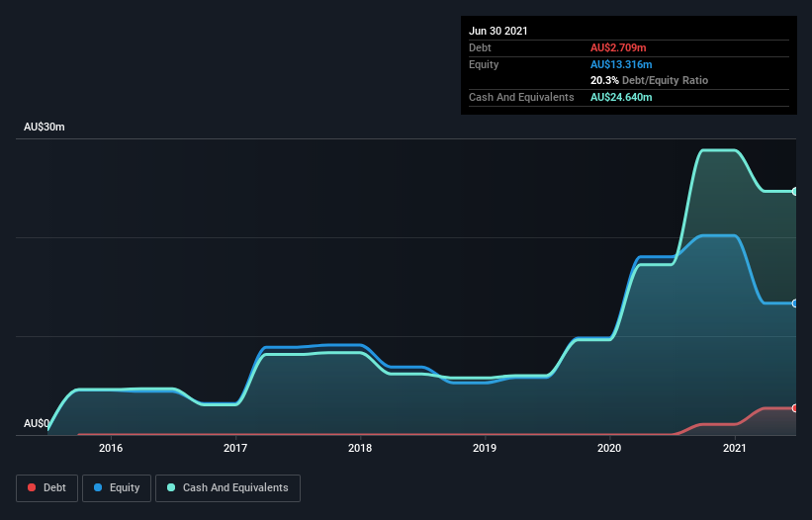Click the AU$2.709m debt value
Image resolution: width=812 pixels, height=520 pixels.
pyautogui.click(x=618, y=47)
